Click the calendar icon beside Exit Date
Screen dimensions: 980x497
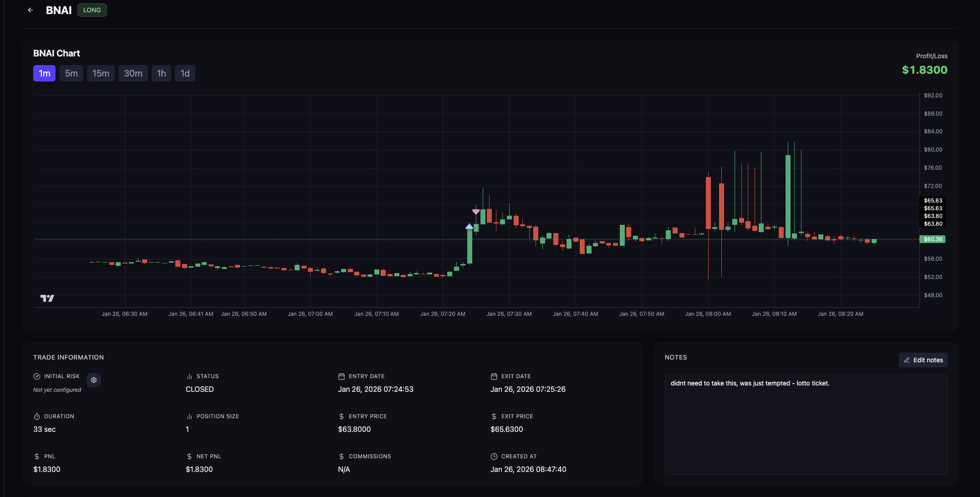[x=494, y=376]
